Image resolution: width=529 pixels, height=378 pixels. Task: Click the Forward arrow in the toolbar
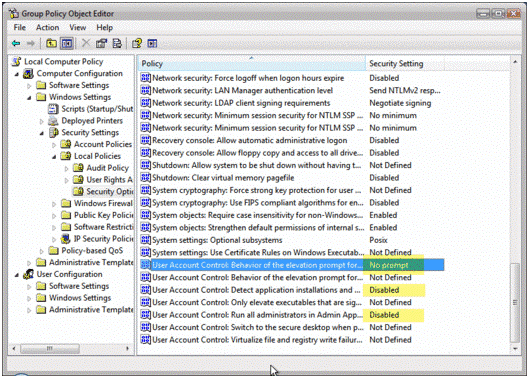(x=31, y=44)
